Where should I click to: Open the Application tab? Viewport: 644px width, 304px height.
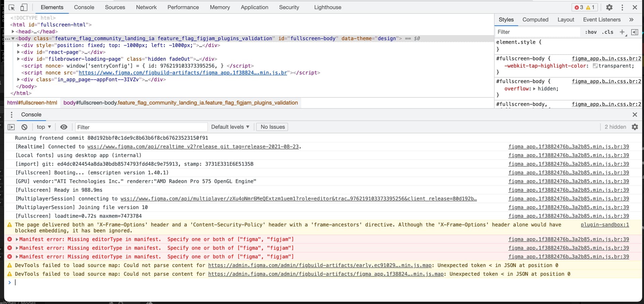[255, 7]
